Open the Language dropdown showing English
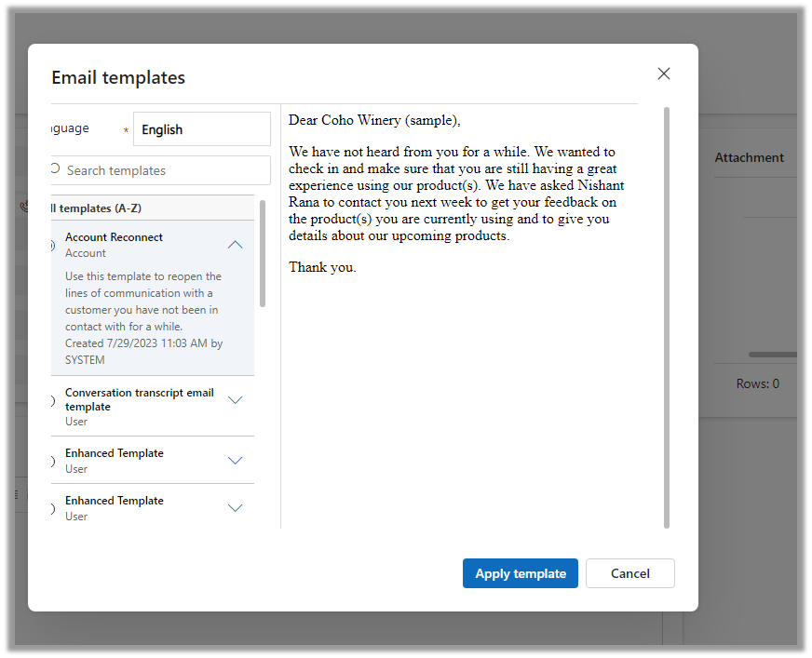 click(201, 129)
